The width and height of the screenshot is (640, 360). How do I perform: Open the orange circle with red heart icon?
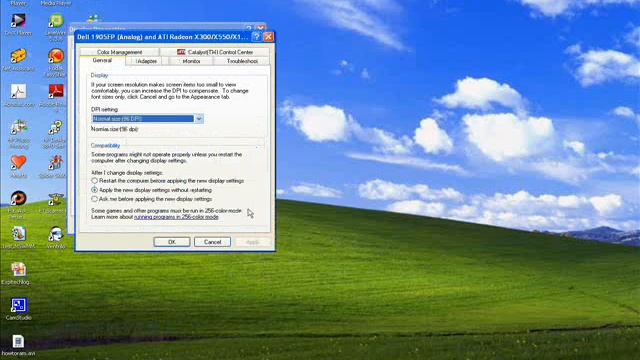56,56
